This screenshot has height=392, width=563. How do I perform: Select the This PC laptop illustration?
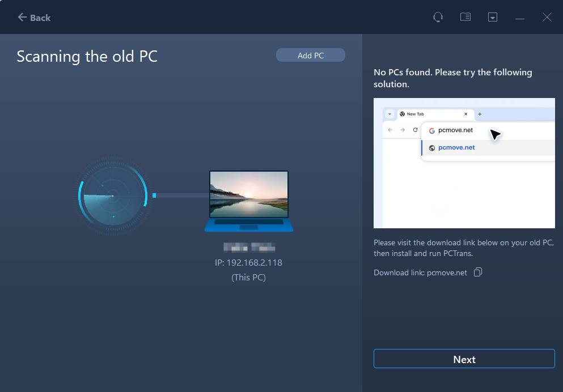click(249, 201)
